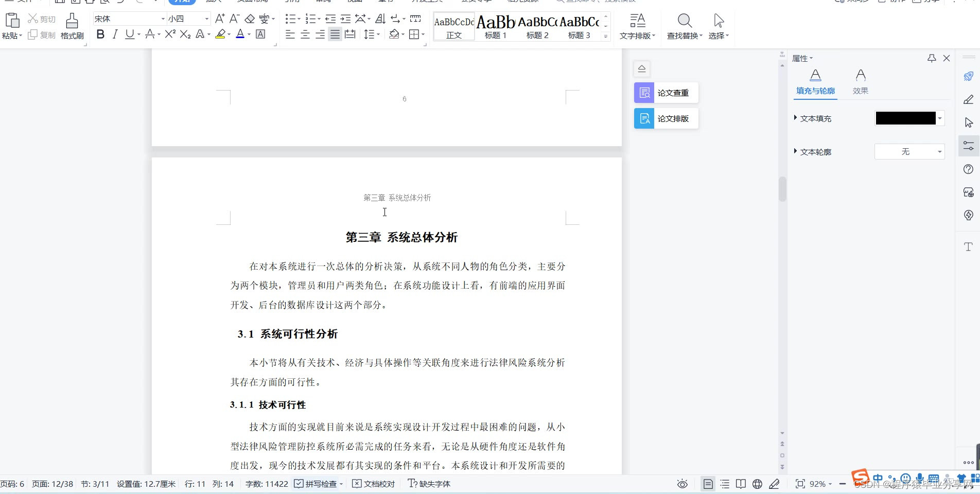Open Find and Replace (查找替换) magnifier

click(x=685, y=21)
